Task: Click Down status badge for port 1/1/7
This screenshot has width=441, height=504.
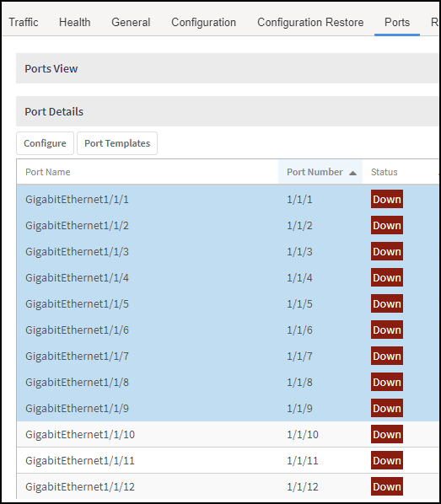Action: tap(387, 356)
